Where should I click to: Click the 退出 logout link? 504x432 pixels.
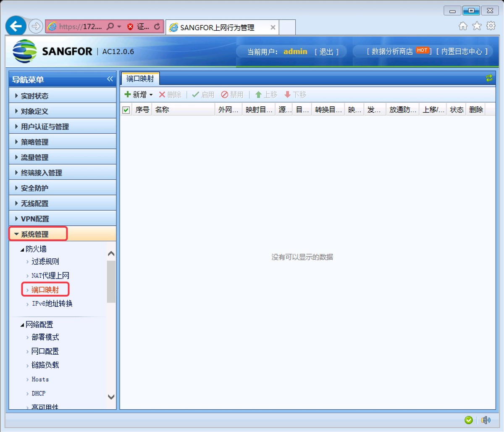pyautogui.click(x=326, y=52)
